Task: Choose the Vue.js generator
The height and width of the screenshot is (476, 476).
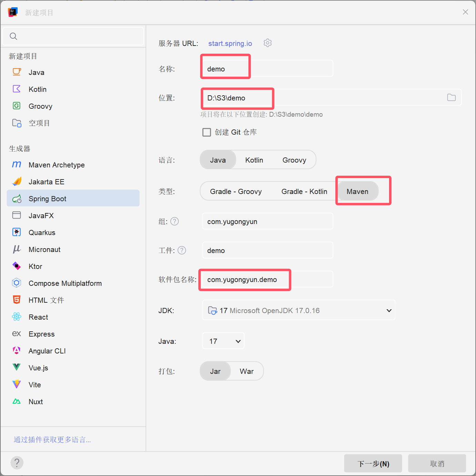Action: [x=38, y=367]
